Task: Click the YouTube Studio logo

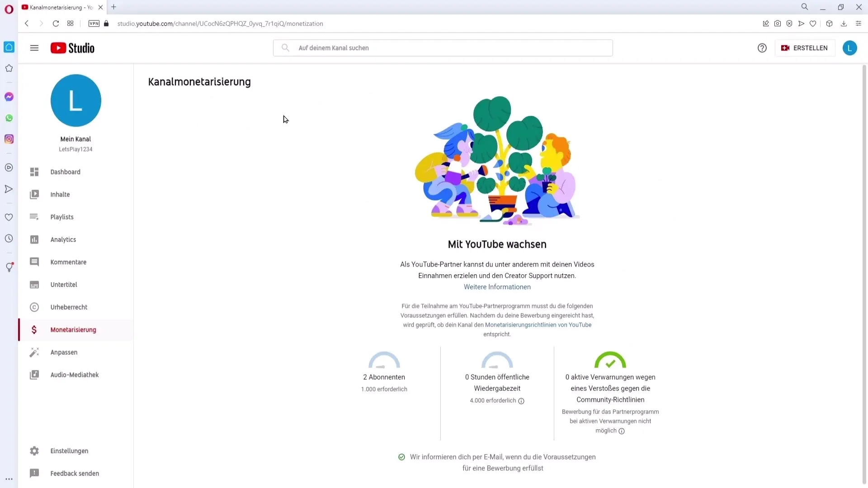Action: point(72,48)
